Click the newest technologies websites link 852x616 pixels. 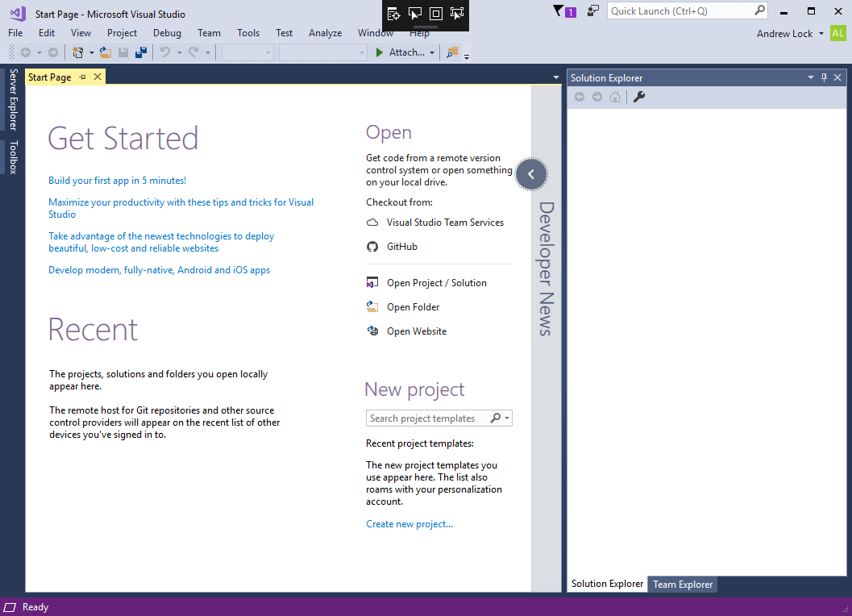161,243
